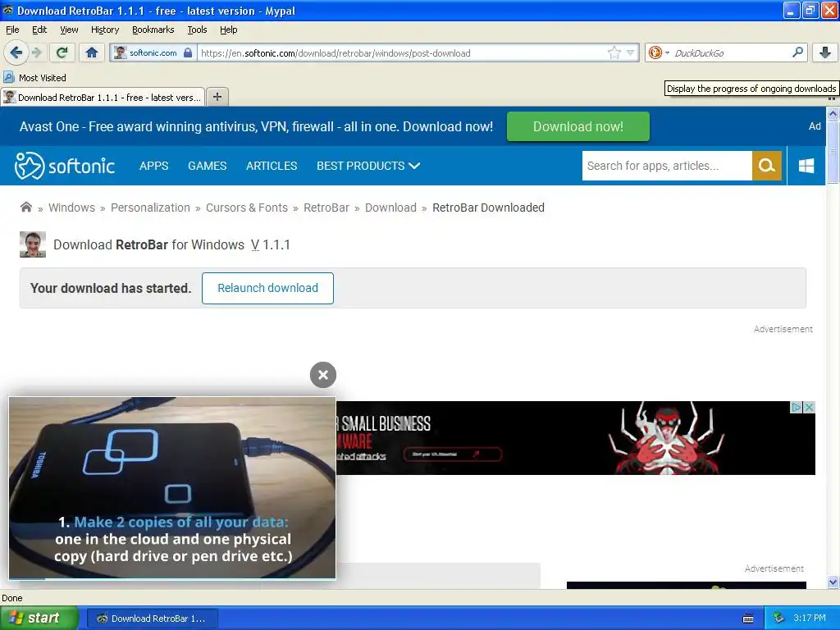Click the RetroBar app thumbnail image
This screenshot has height=630, width=840.
click(x=33, y=244)
